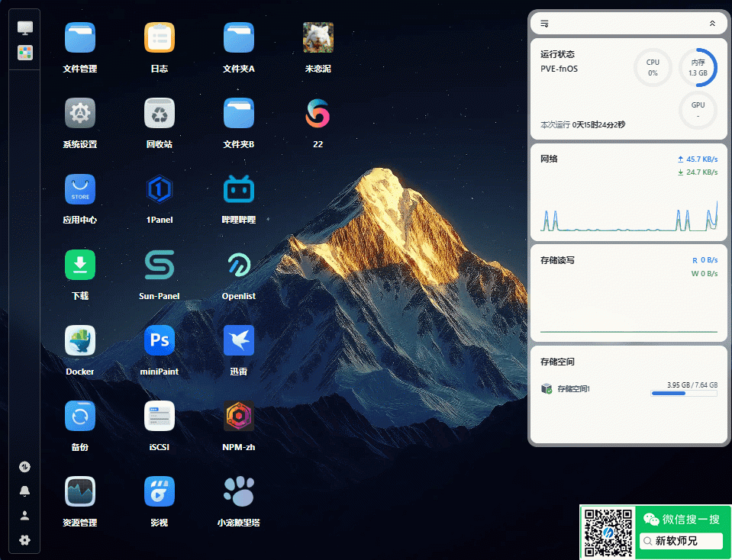Open notifications from the sidebar bell
Image resolution: width=732 pixels, height=560 pixels.
tap(24, 491)
